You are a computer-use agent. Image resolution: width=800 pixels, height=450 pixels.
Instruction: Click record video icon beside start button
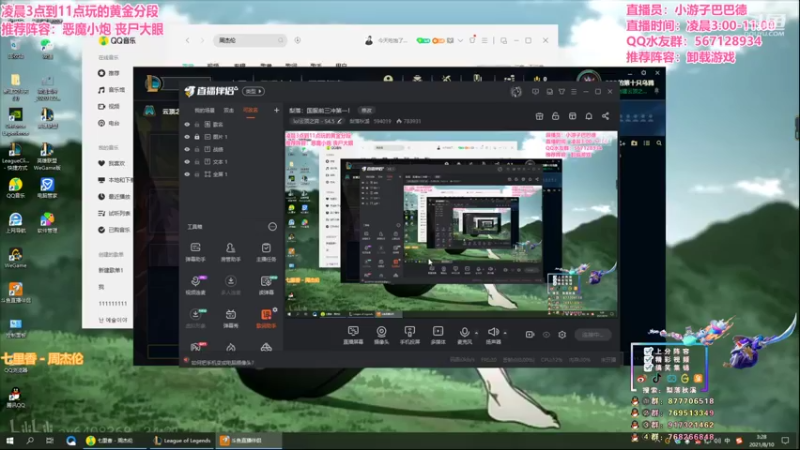(530, 335)
